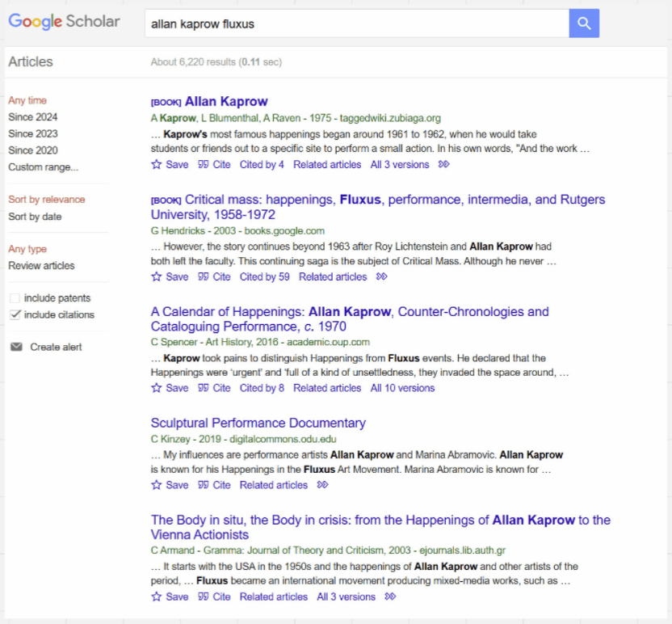This screenshot has width=672, height=624.
Task: Expand more options for Allan Kaprow result
Action: [x=443, y=165]
